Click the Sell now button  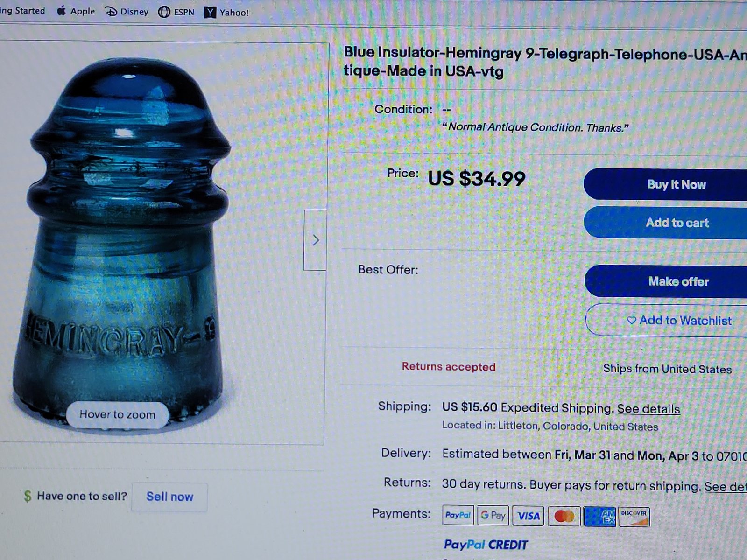point(169,497)
